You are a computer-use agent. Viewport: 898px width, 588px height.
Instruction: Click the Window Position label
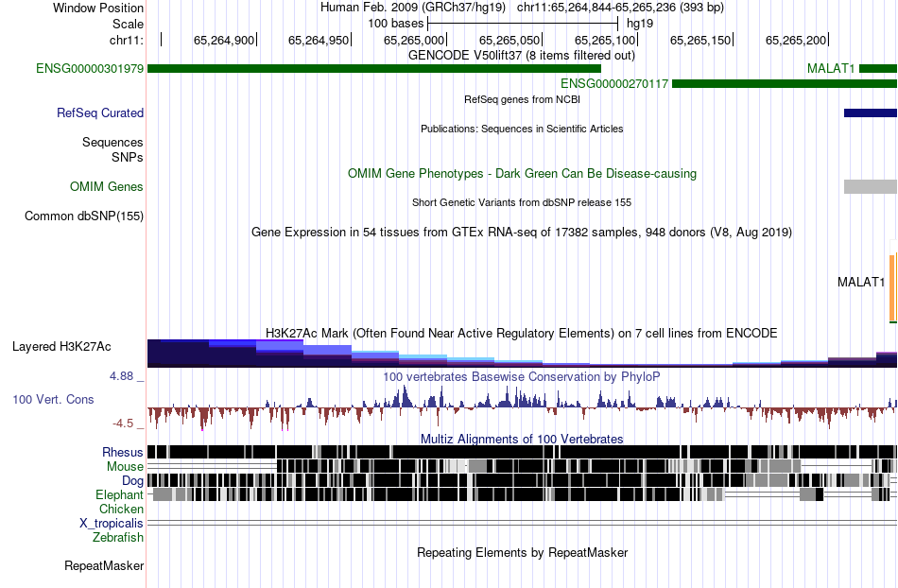98,8
